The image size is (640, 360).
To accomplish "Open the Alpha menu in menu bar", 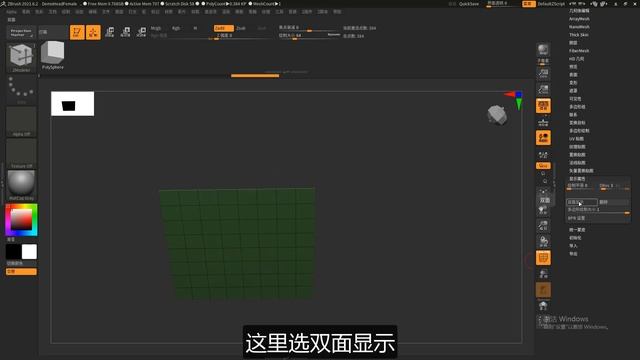I will 11,12.
